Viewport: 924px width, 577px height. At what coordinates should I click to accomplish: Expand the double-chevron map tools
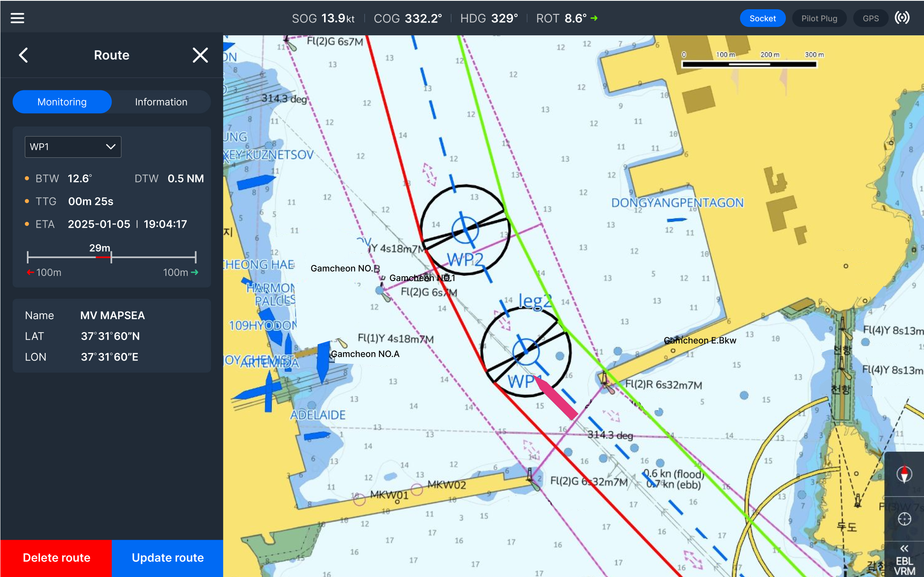pyautogui.click(x=904, y=548)
